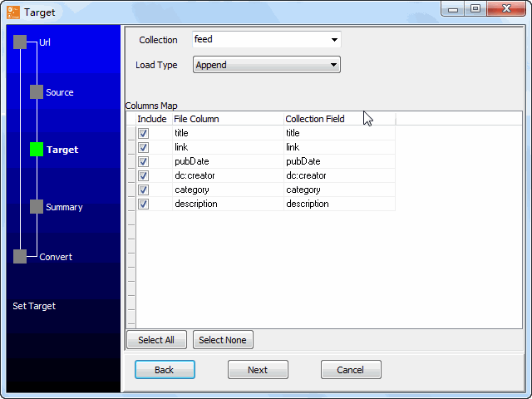Click the app icon in title bar
532x399 pixels.
point(12,12)
